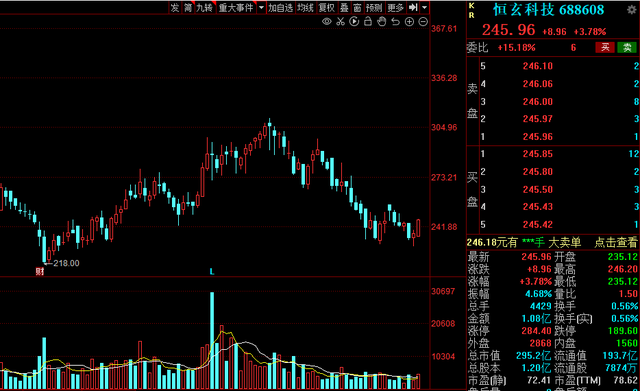Screen dimensions: 640x391
Task: Click the undo arrow icon
Action: 395,22
